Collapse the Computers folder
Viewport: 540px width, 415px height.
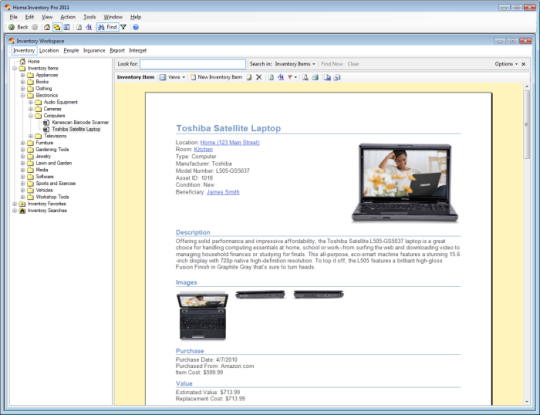(31, 115)
